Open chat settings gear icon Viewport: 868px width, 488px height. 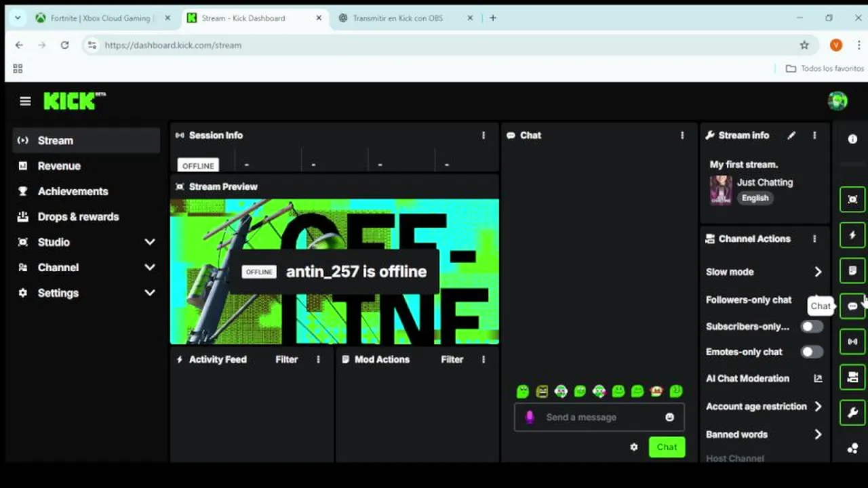(634, 447)
